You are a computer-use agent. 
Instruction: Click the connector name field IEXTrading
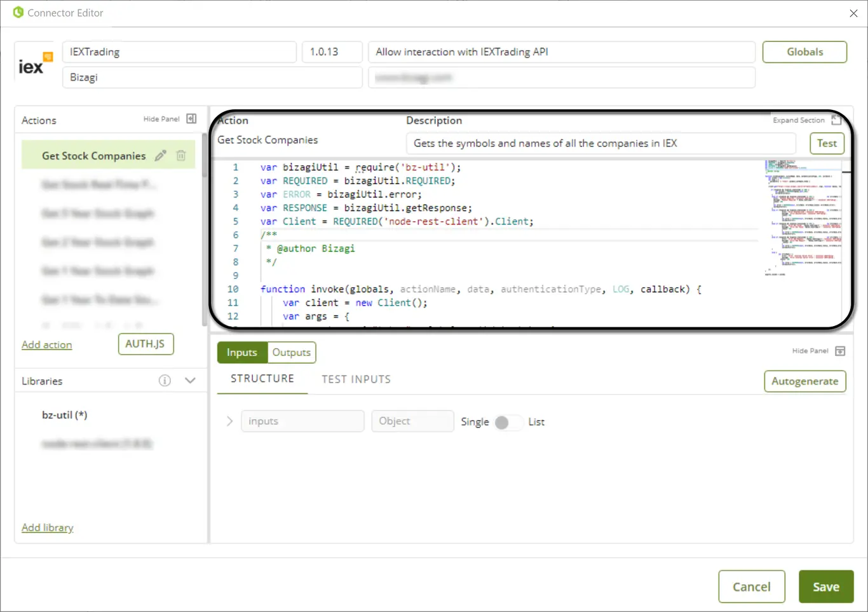point(179,52)
